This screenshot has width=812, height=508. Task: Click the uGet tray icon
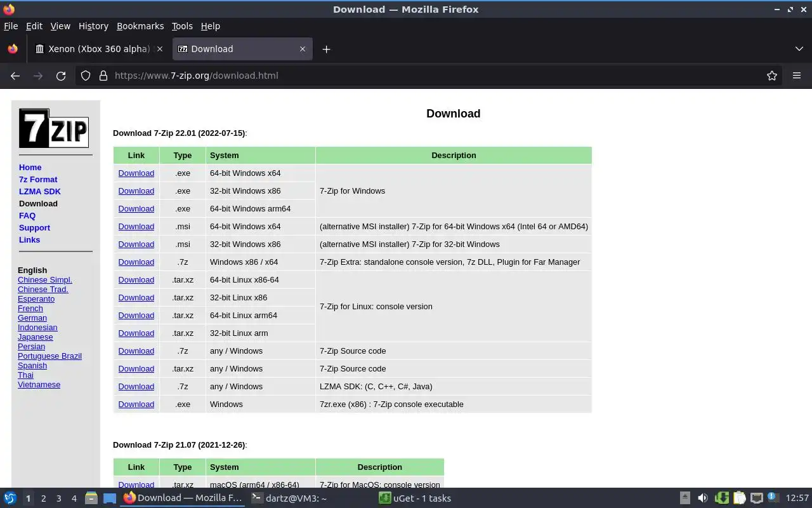(721, 498)
